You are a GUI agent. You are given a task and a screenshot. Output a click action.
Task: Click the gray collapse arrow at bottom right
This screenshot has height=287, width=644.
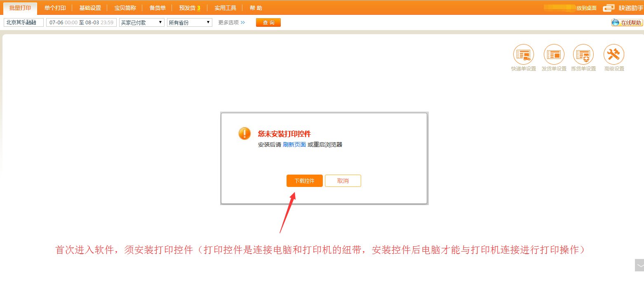click(x=639, y=265)
